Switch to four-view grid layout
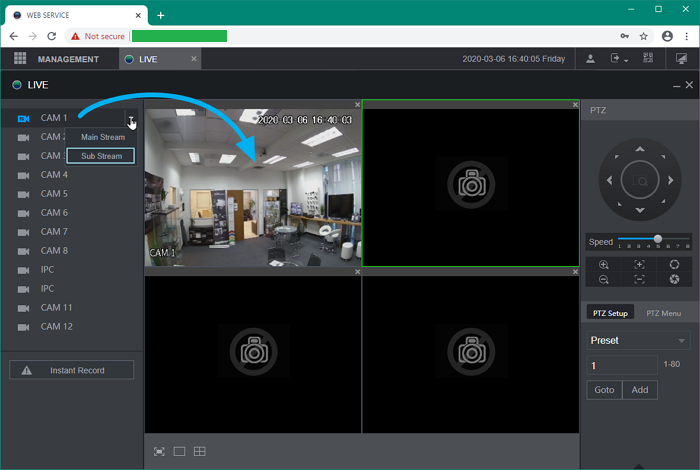This screenshot has width=700, height=470. (200, 452)
